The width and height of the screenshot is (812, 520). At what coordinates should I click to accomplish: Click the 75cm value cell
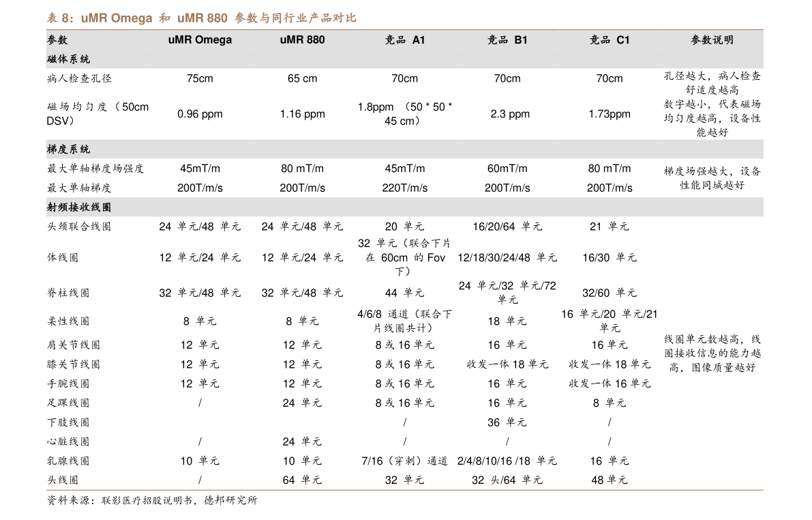(200, 78)
